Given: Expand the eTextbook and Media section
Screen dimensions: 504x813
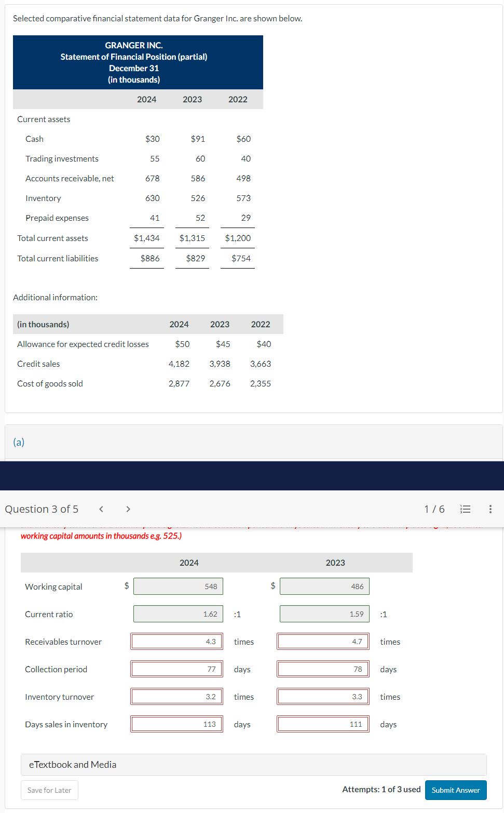Looking at the screenshot, I should point(72,764).
